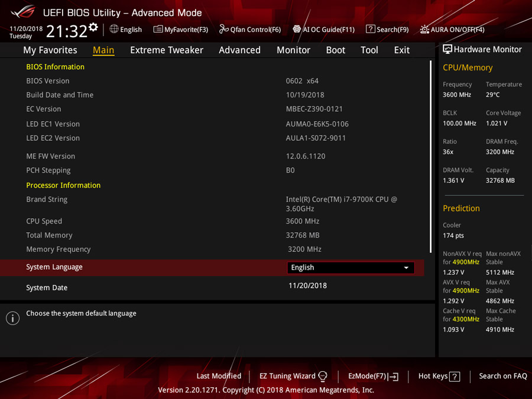The width and height of the screenshot is (532, 399).
Task: Open the Advanced tab
Action: [239, 50]
